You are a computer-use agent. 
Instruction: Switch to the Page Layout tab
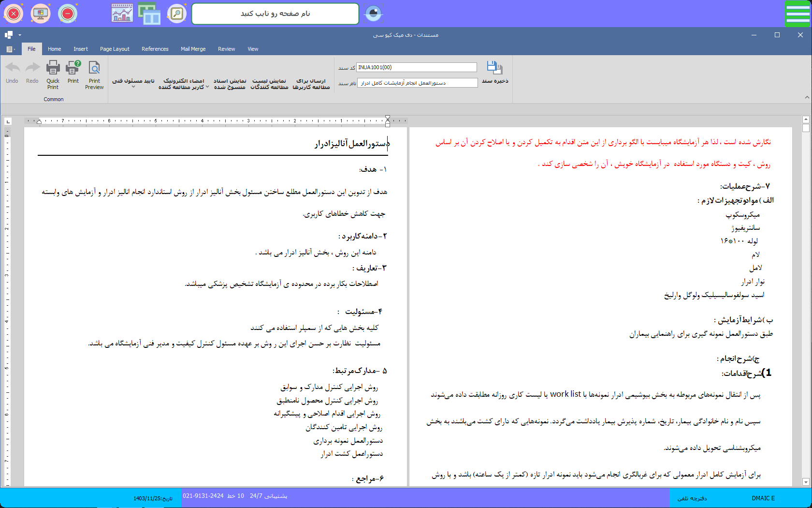[x=115, y=49]
